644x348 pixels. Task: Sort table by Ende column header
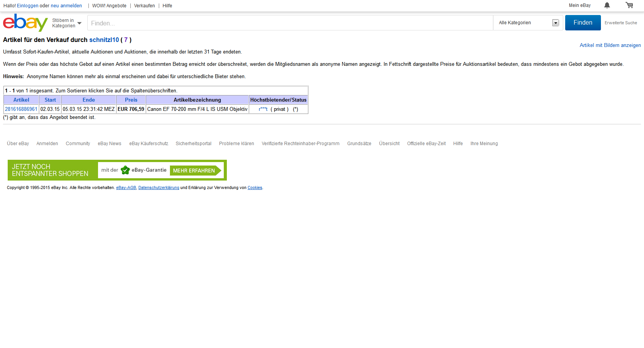click(x=88, y=100)
